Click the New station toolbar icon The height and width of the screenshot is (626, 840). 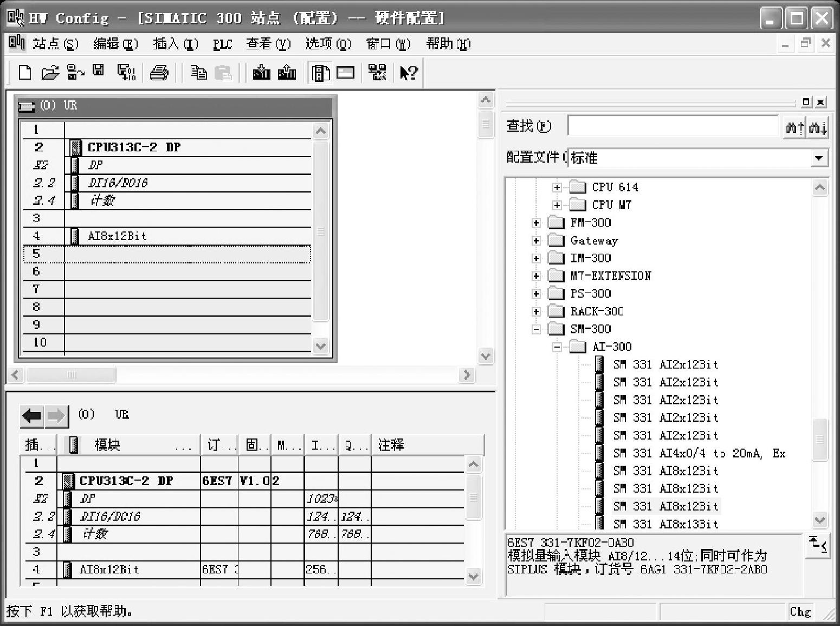tap(25, 72)
